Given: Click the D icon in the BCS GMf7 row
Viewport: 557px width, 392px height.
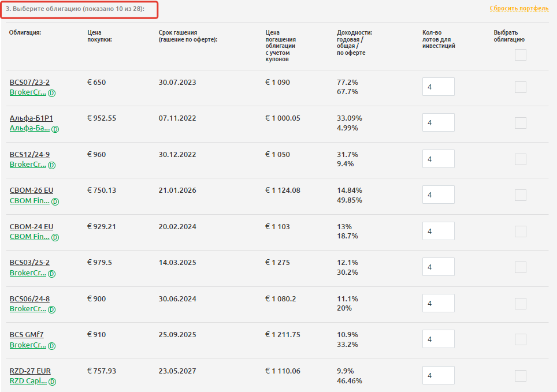Looking at the screenshot, I should 51,346.
